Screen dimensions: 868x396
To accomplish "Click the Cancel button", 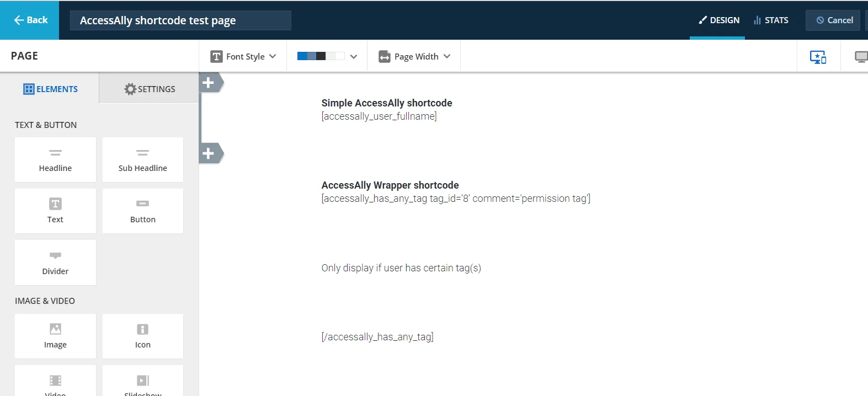I will point(833,20).
